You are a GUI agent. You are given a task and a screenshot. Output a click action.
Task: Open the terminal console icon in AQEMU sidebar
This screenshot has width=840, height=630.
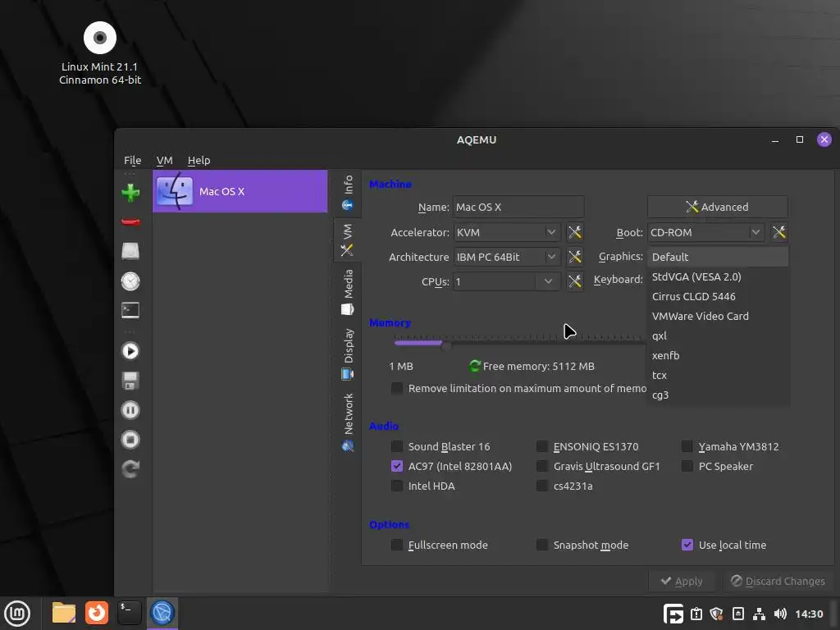[x=130, y=310]
